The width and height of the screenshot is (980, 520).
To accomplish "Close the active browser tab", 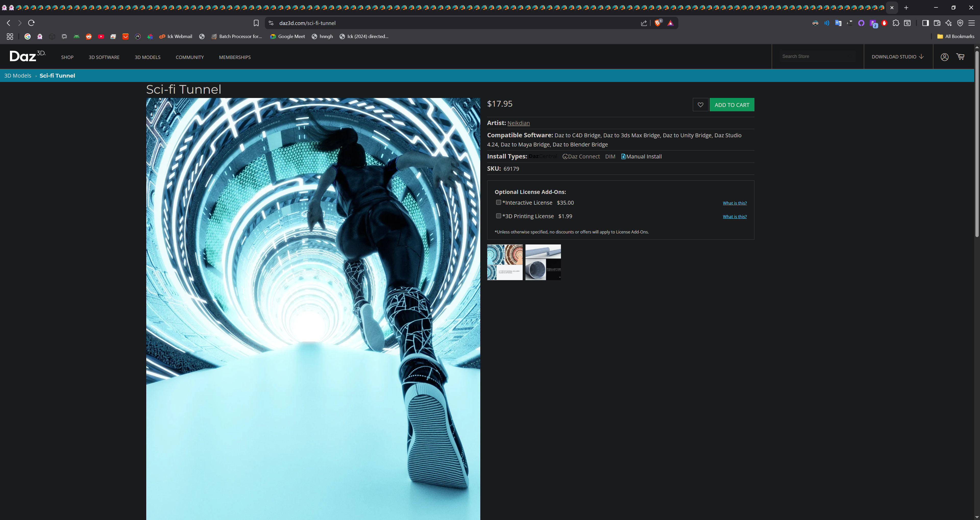I will pyautogui.click(x=892, y=8).
